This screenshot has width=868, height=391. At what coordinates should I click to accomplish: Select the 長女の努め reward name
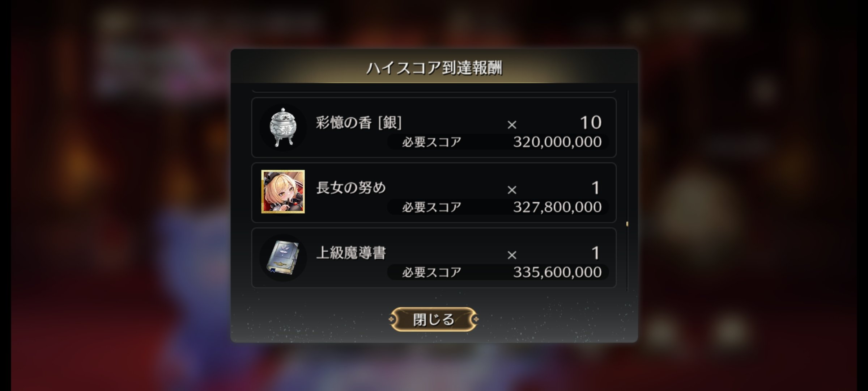351,188
